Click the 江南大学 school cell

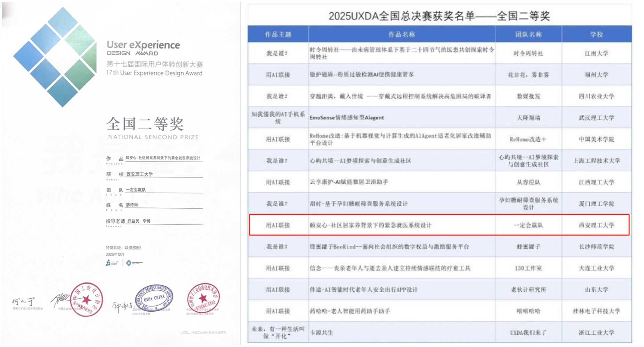(x=596, y=53)
